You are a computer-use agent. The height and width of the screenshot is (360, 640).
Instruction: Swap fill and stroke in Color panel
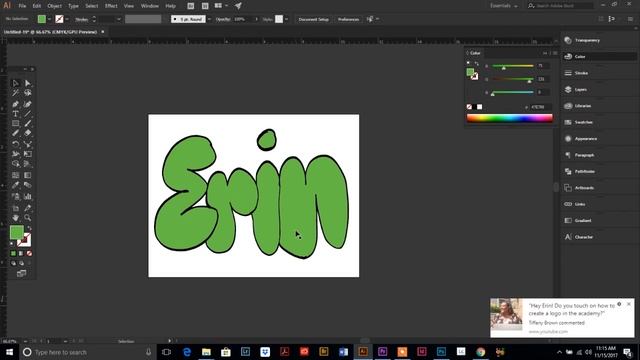[476, 64]
